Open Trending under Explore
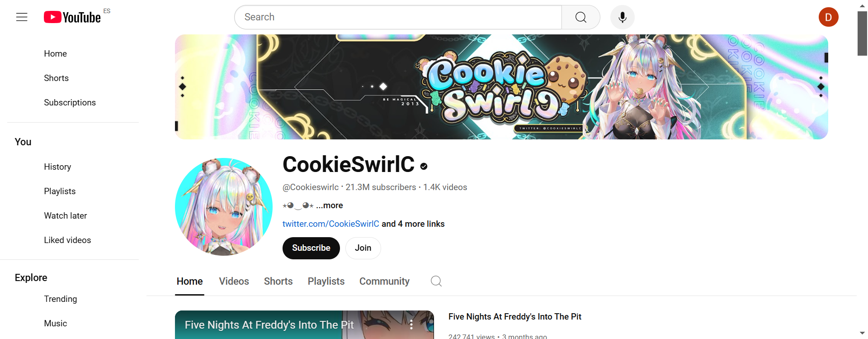 pos(61,299)
